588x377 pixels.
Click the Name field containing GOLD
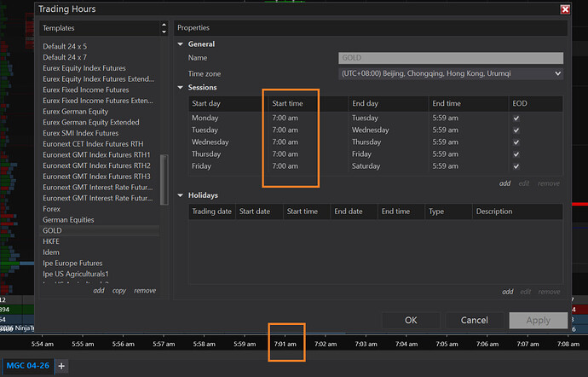click(450, 58)
